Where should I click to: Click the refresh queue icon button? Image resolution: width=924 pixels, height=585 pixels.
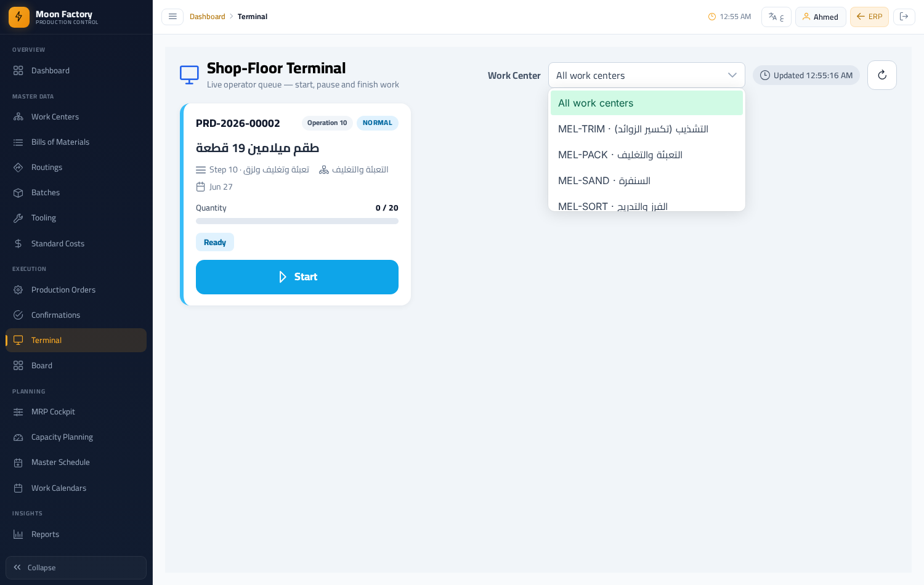pos(881,75)
